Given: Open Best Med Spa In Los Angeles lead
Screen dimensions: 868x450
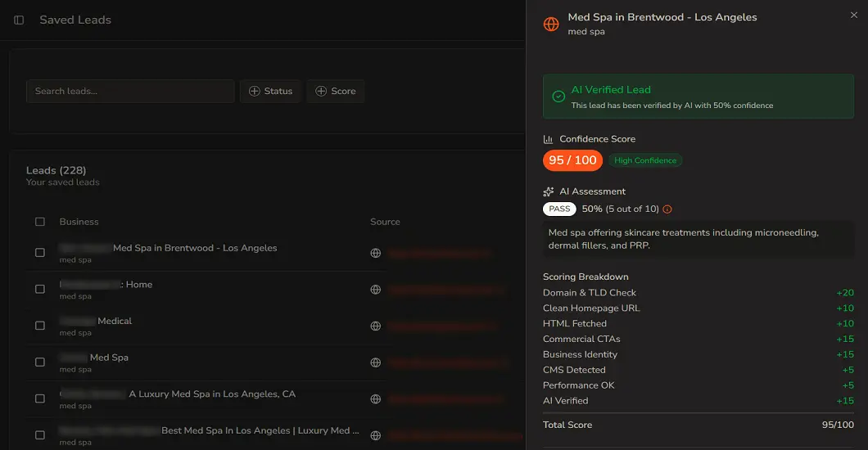Looking at the screenshot, I should pos(260,430).
